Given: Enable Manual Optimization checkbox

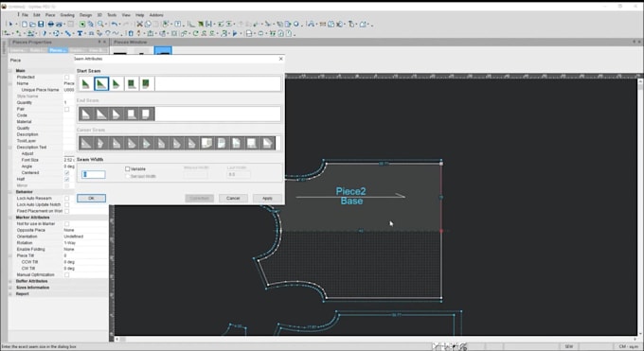Looking at the screenshot, I should (66, 274).
